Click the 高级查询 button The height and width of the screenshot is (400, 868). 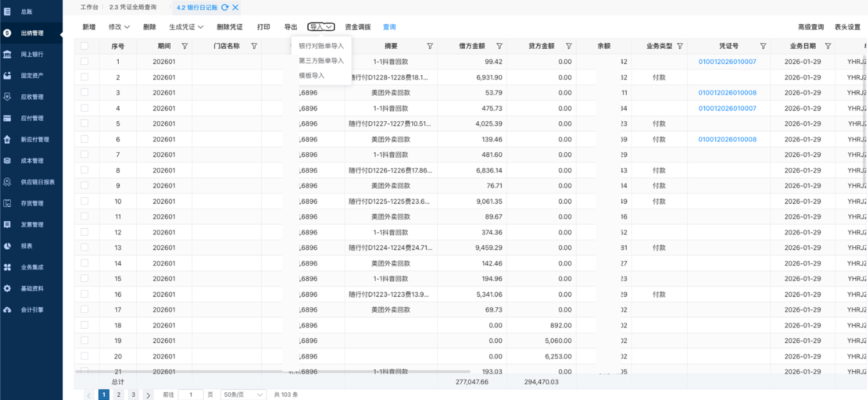810,27
